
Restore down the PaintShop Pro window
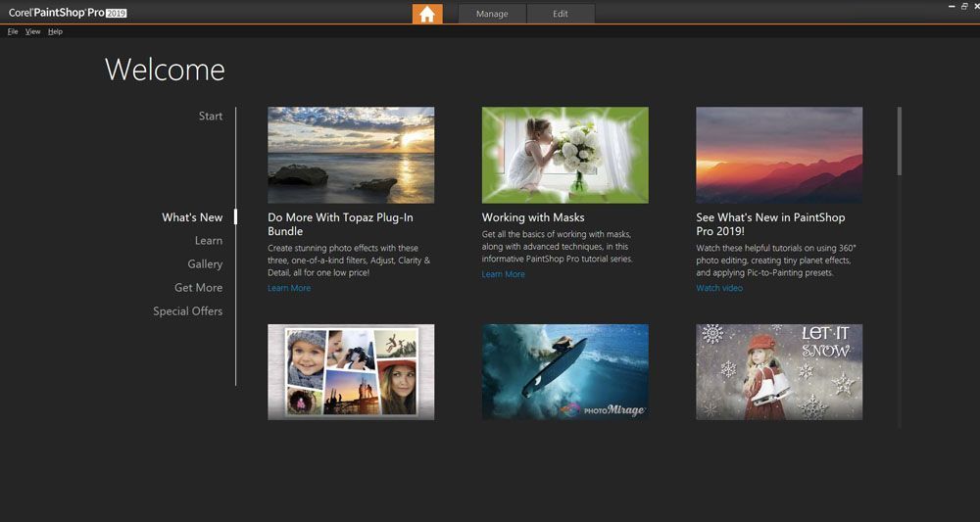[964, 6]
